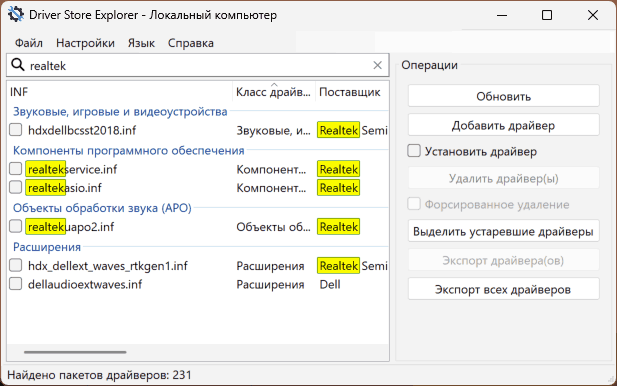
Task: Click Звуковые, и... class cell for hdxdellbcsst2018.inf
Action: [x=273, y=130]
